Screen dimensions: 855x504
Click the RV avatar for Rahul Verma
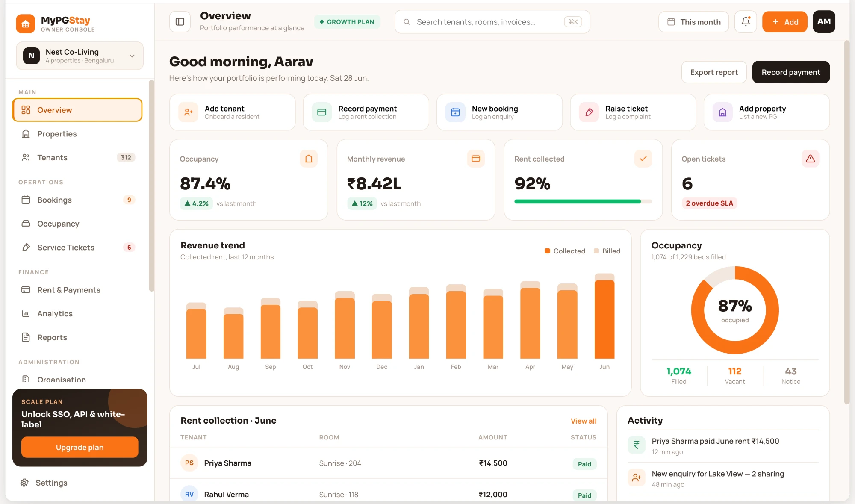pos(189,494)
